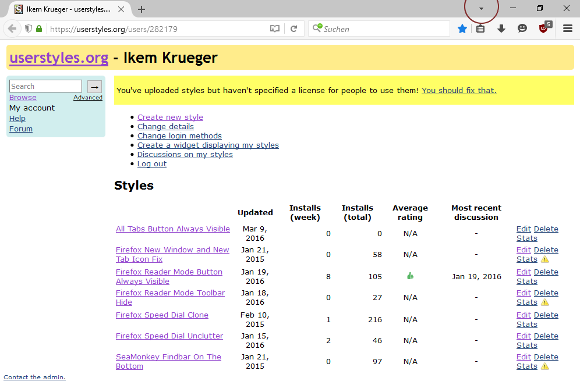Open a new tab with plus button
The height and width of the screenshot is (392, 580).
tap(142, 9)
